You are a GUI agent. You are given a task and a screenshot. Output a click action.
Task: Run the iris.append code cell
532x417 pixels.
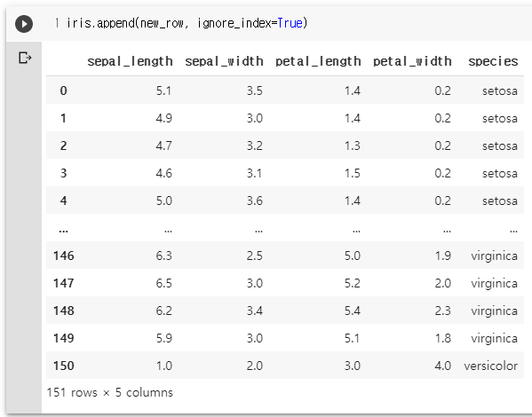(24, 24)
